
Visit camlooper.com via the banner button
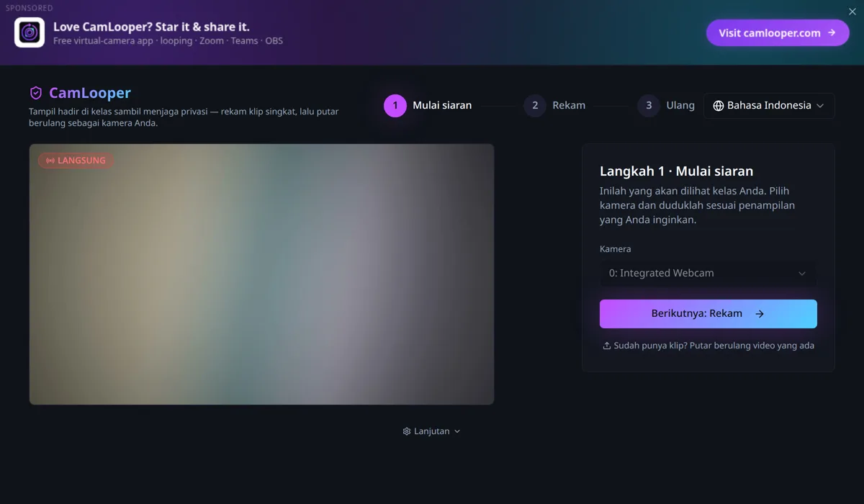778,32
